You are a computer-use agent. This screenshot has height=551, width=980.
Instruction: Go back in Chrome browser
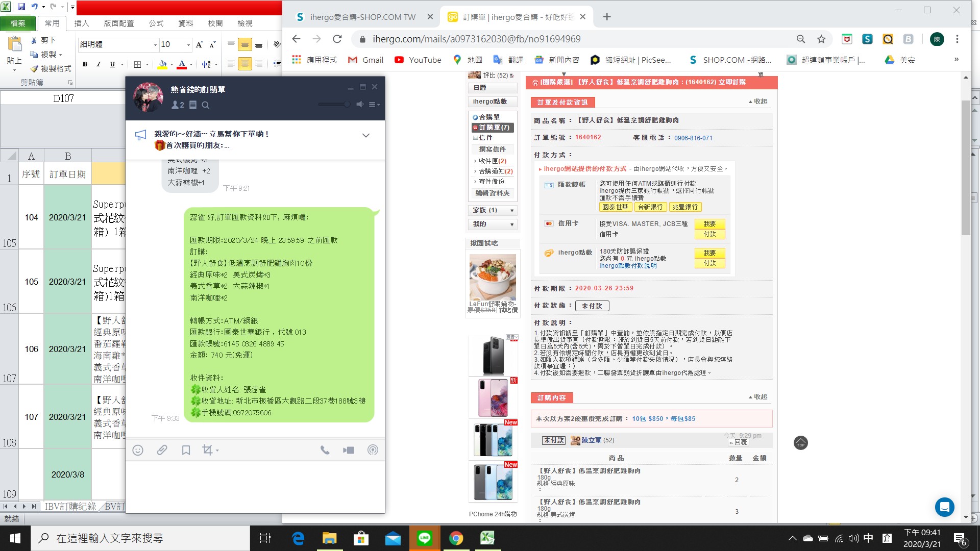point(297,39)
